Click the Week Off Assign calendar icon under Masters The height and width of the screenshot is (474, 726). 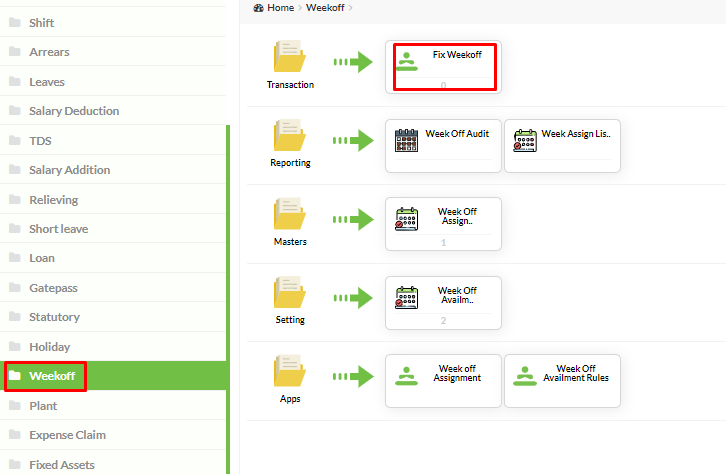point(407,218)
